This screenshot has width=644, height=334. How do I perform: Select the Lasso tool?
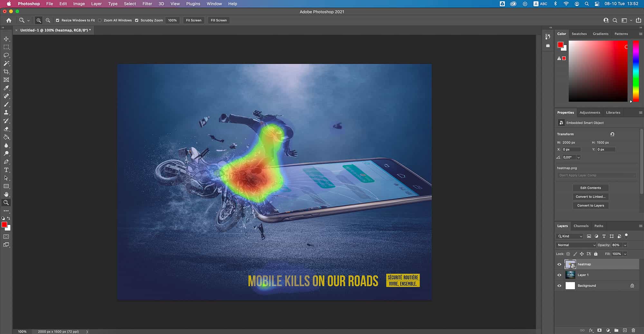(x=6, y=55)
